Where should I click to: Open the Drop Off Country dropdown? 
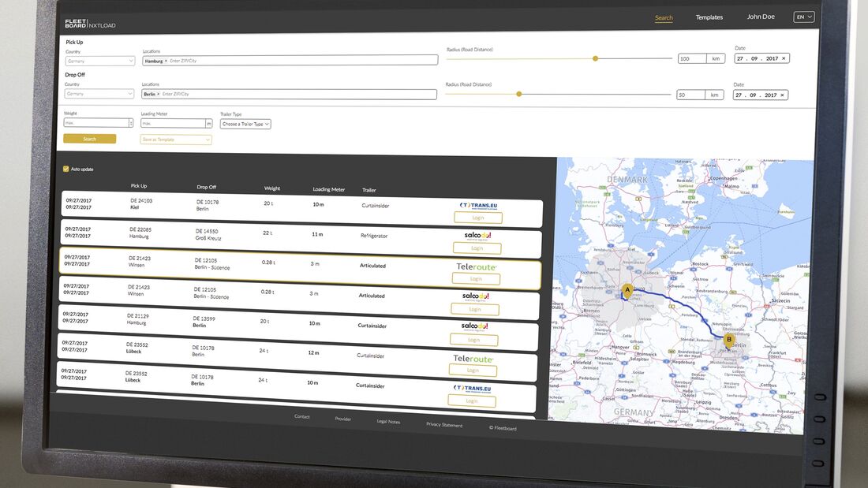coord(99,94)
